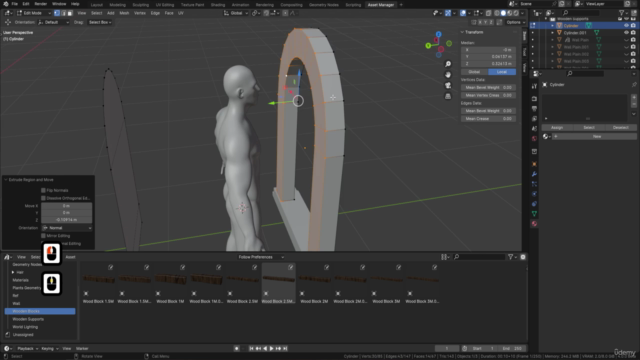Screen dimensions: 640x360
Task: Hide Cylinder.001 object with eye icon
Action: [626, 33]
